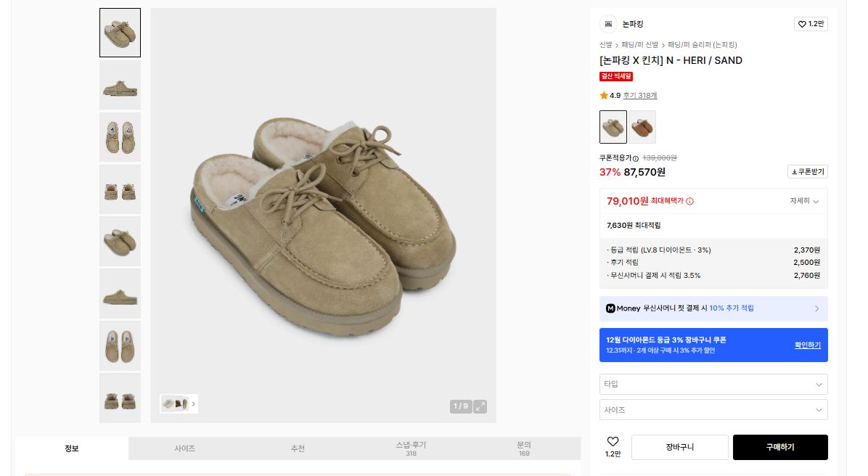The image size is (868, 476).
Task: Click the 논파킹 brand logo icon
Action: (608, 24)
